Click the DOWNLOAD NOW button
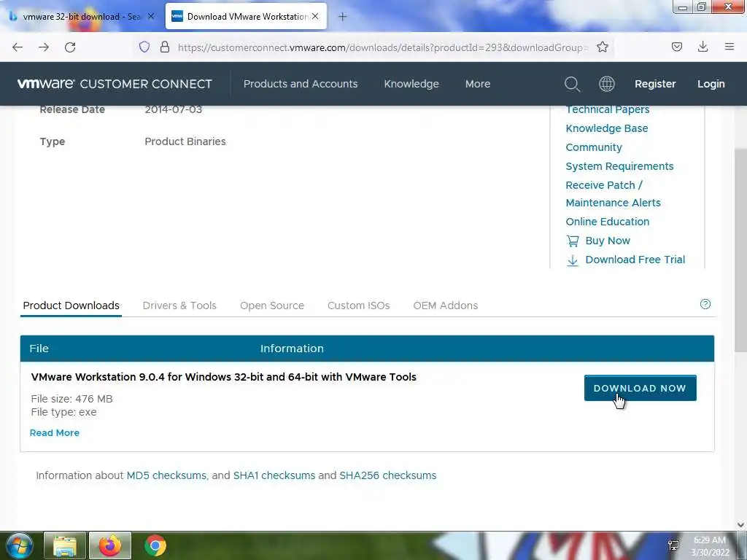The image size is (747, 560). pyautogui.click(x=640, y=388)
